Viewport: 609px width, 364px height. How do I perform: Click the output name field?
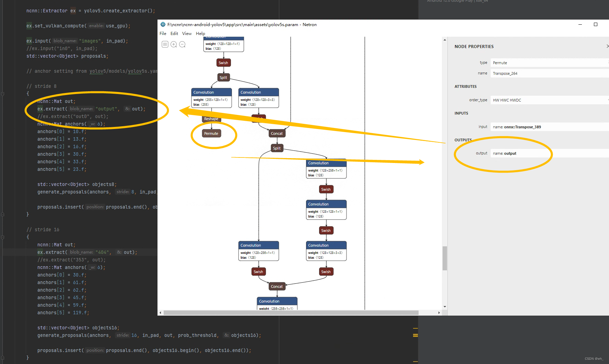pos(549,153)
